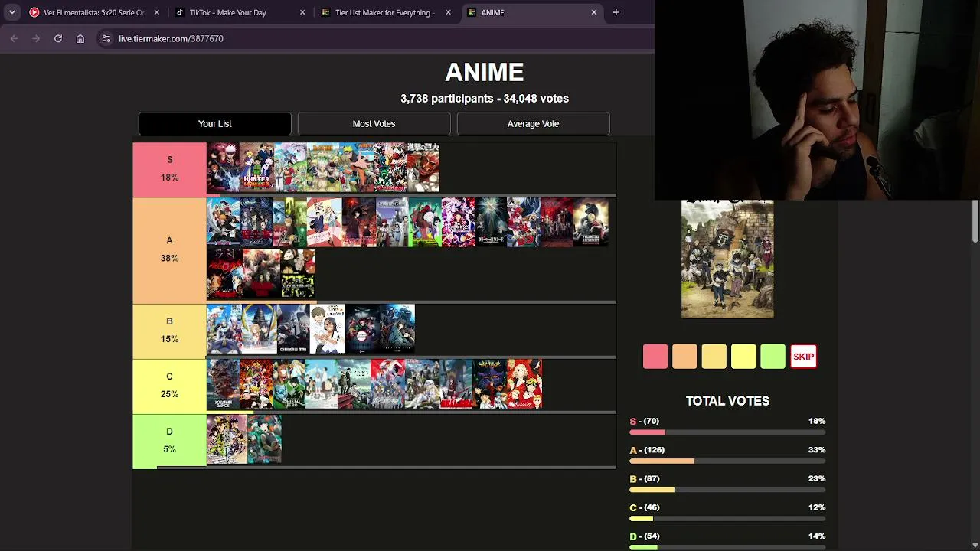Click the S - (70) total votes bar
Viewport: 980px width, 551px height.
(727, 432)
